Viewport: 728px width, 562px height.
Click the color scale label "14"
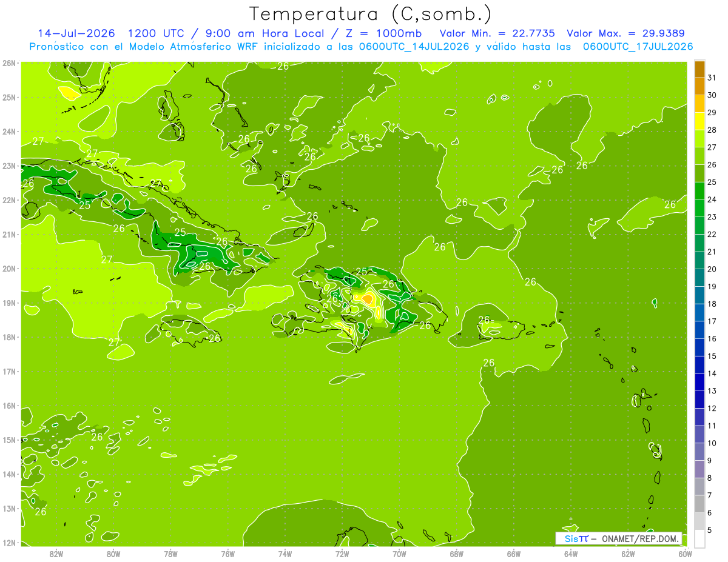712,373
